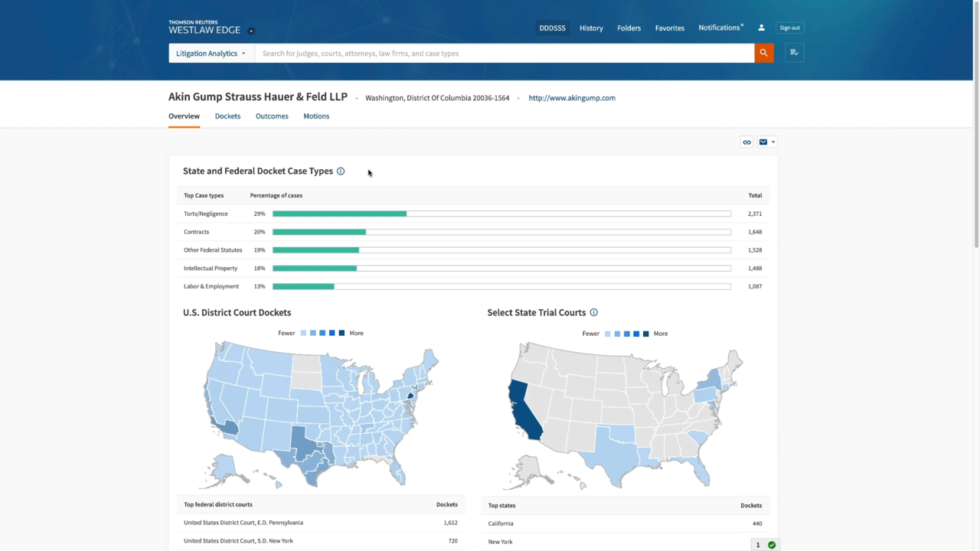This screenshot has width=980, height=551.
Task: Show info for State and Federal Docket Case Types
Action: [341, 171]
